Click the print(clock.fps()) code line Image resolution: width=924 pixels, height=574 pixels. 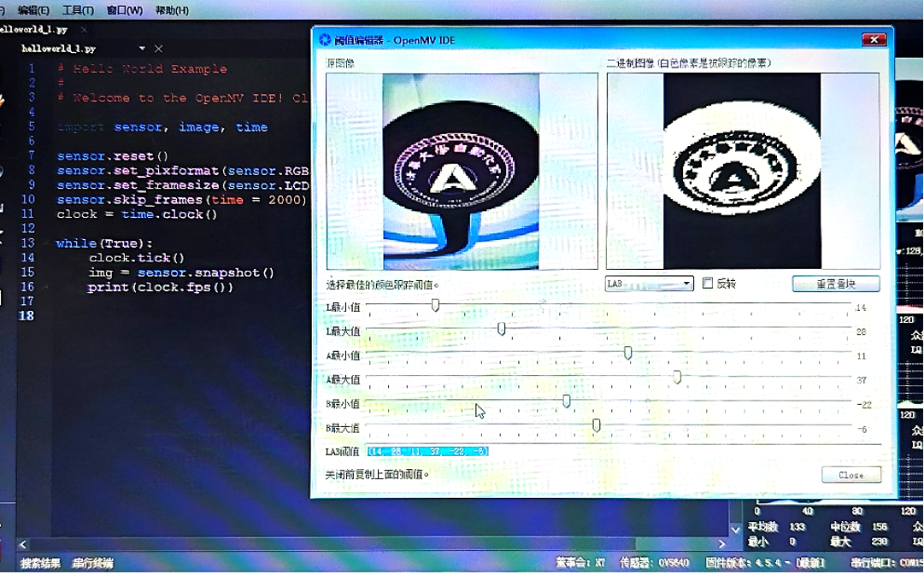[161, 287]
